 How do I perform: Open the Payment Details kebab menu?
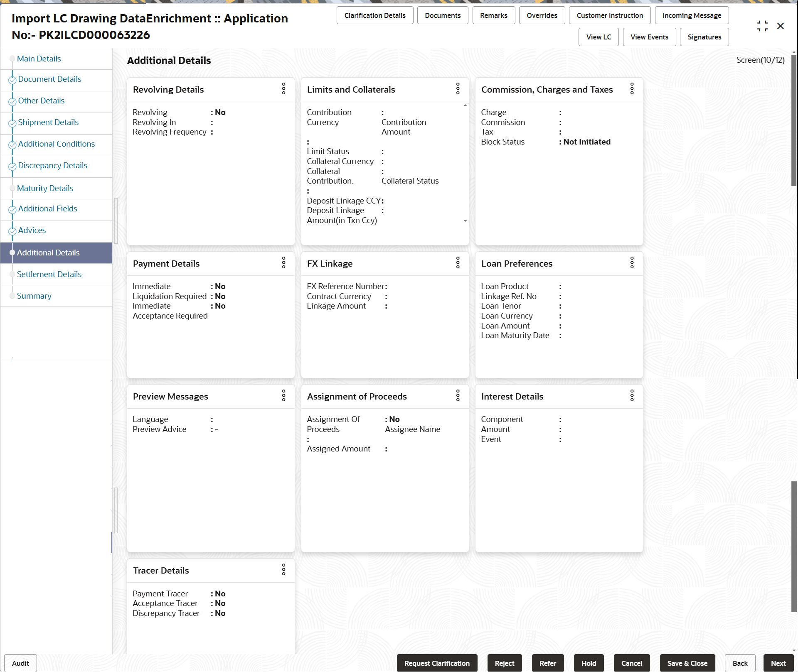click(284, 263)
